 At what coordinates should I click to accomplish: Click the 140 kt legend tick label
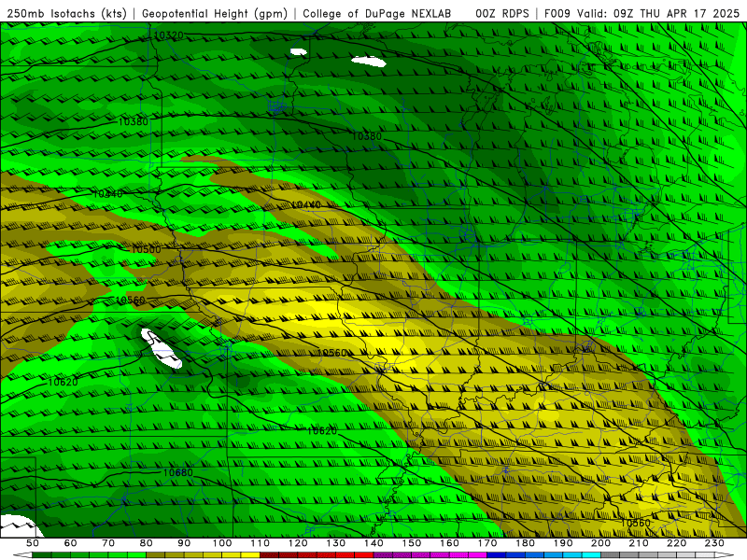pyautogui.click(x=373, y=543)
